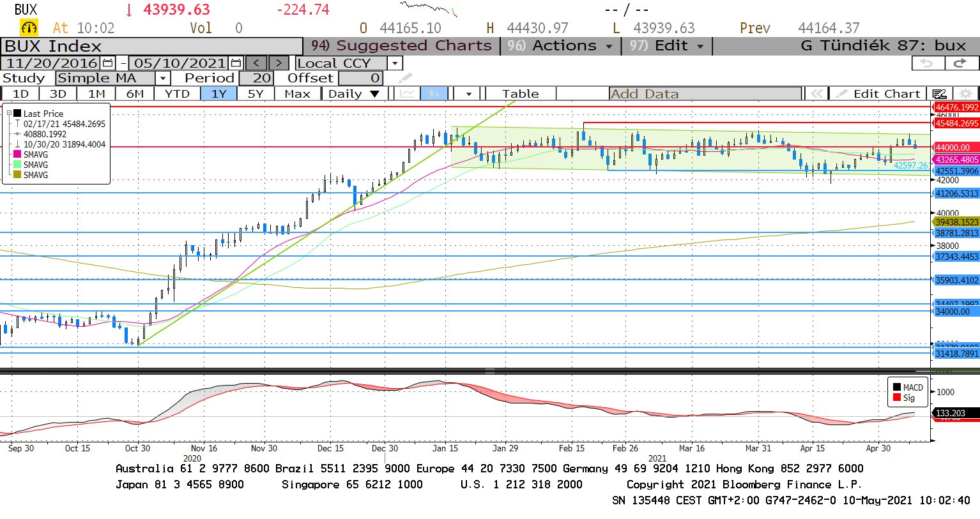This screenshot has height=519, width=980.
Task: Click the 45484.2695 price axis label
Action: (956, 123)
